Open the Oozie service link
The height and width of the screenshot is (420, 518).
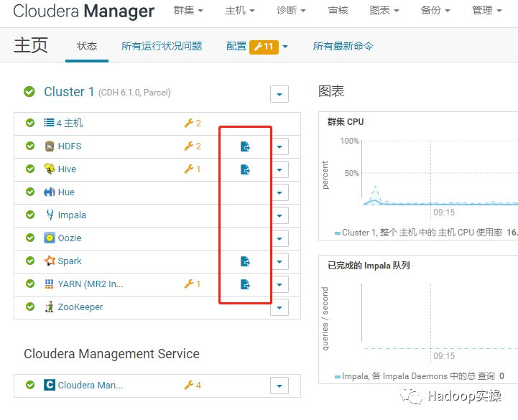click(70, 238)
